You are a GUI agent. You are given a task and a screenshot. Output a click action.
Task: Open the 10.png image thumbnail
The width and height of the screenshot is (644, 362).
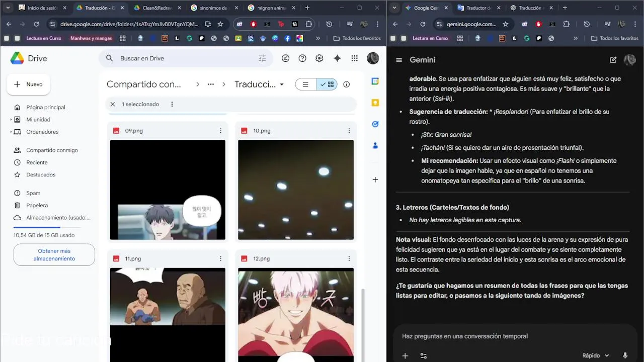pos(296,190)
